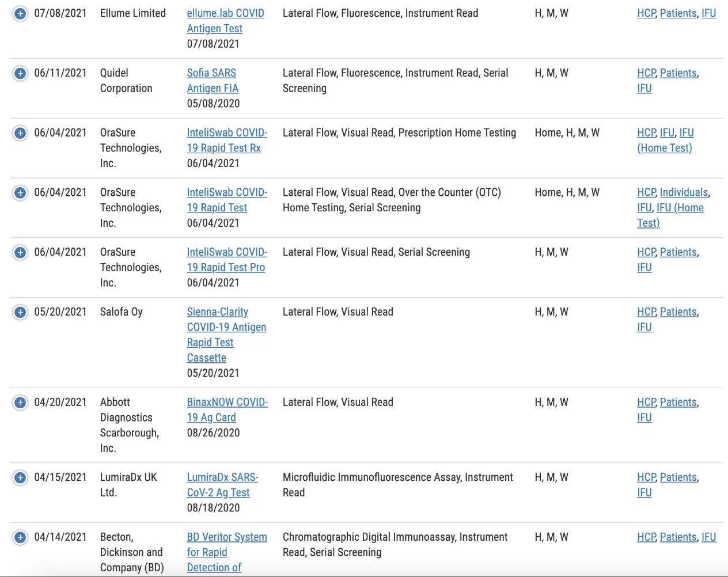Open Patients link in Quidel Corporation row
This screenshot has height=577, width=728.
point(678,73)
